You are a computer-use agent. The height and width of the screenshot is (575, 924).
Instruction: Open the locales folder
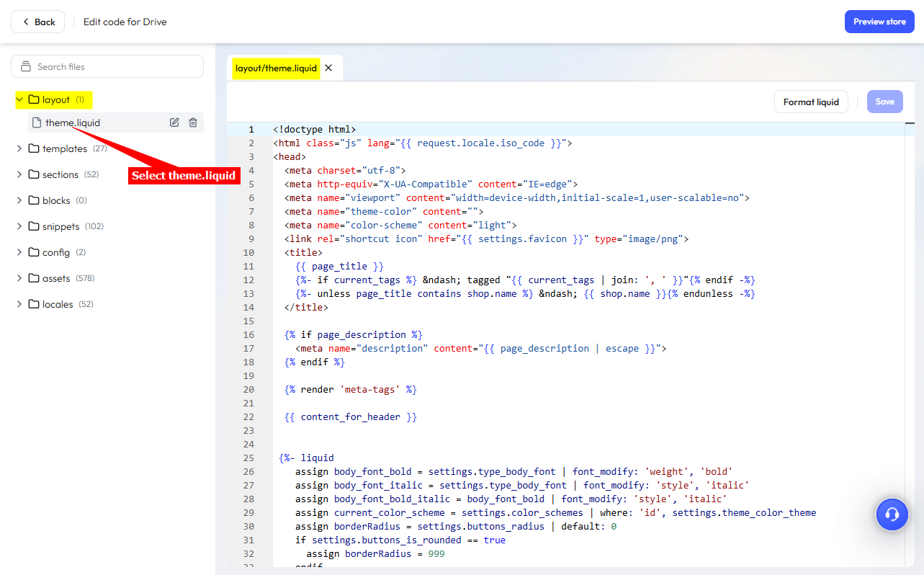coord(58,304)
